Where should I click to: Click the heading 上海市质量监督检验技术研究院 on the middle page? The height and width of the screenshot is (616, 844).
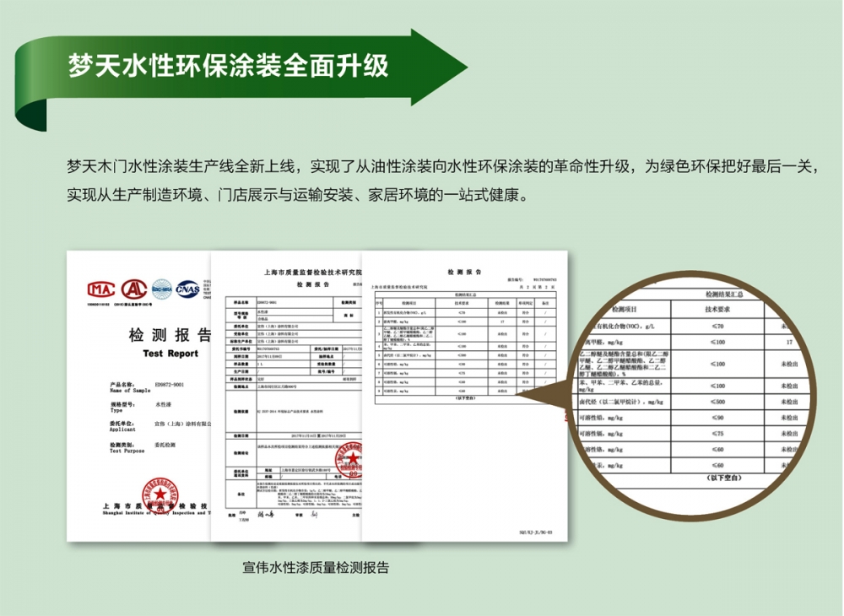tap(313, 273)
